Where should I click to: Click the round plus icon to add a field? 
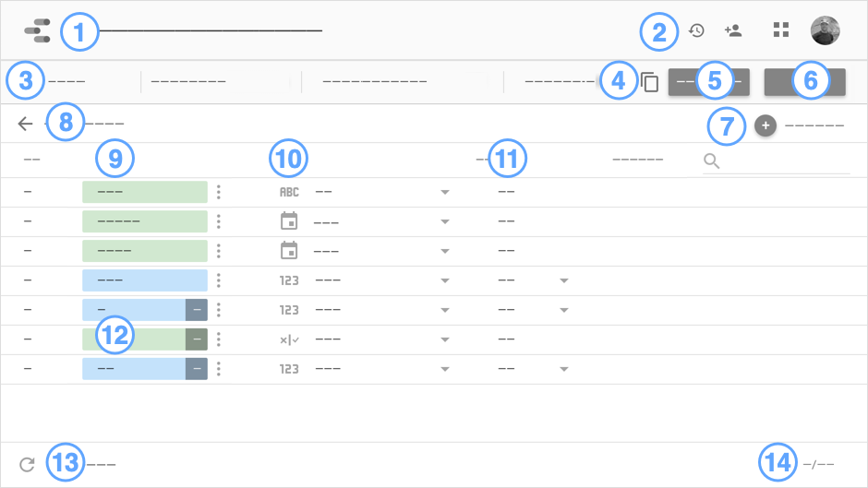765,125
